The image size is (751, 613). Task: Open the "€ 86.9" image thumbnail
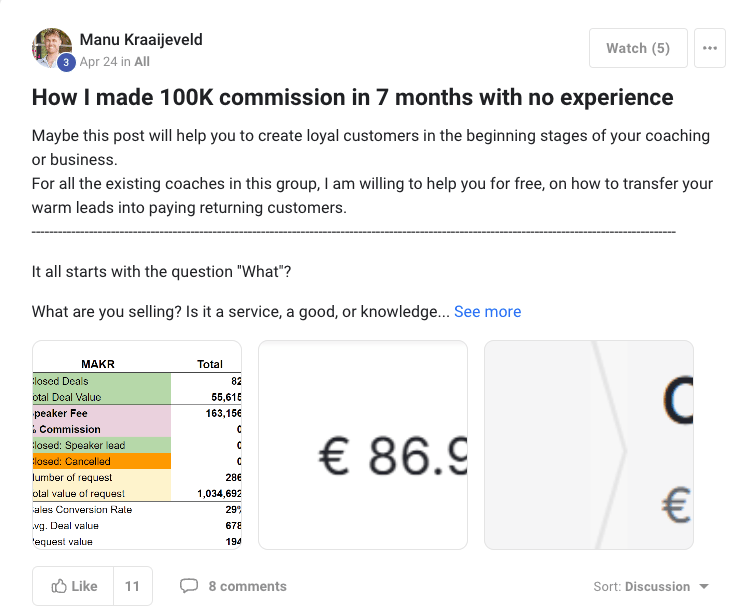(x=363, y=445)
